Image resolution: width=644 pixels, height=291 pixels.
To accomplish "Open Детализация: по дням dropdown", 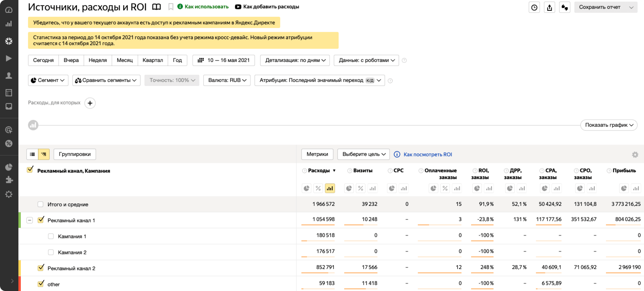I will point(295,60).
